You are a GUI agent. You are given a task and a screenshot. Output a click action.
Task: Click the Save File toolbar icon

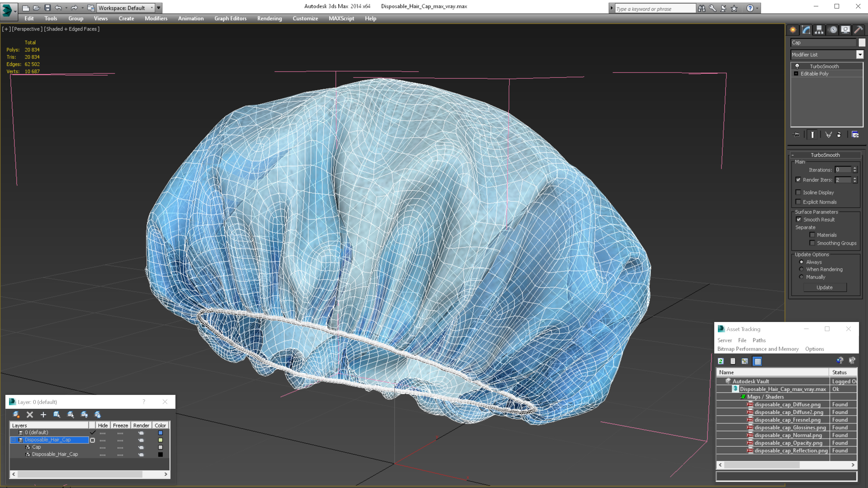[48, 8]
